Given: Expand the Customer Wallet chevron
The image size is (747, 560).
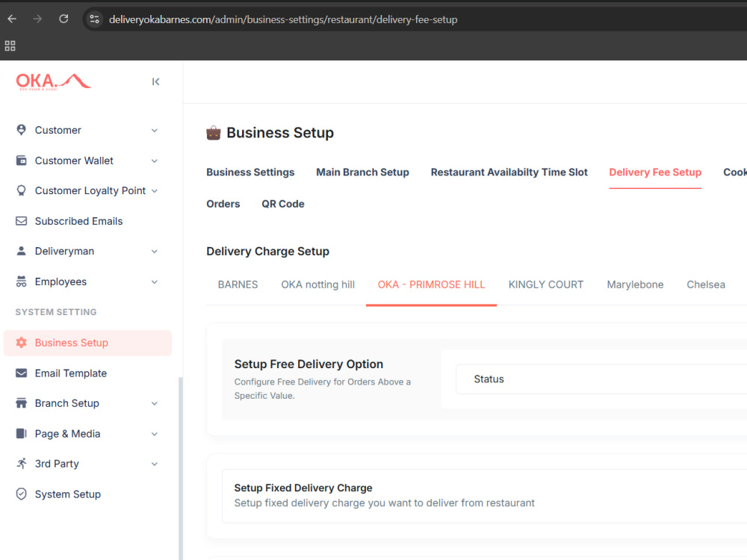Looking at the screenshot, I should pyautogui.click(x=155, y=161).
